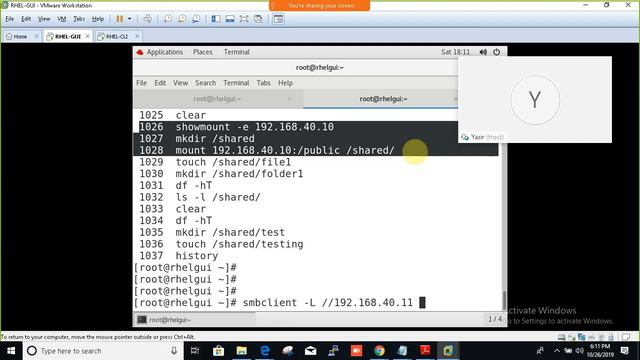The width and height of the screenshot is (640, 360).
Task: Open the terminal Search menu
Action: pyautogui.click(x=205, y=83)
